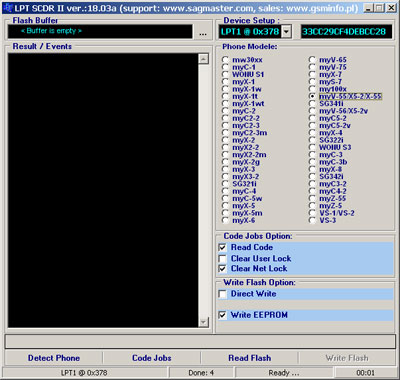The height and width of the screenshot is (380, 400).
Task: Select the myV-55/X5-2/X-55 radio button
Action: point(312,96)
